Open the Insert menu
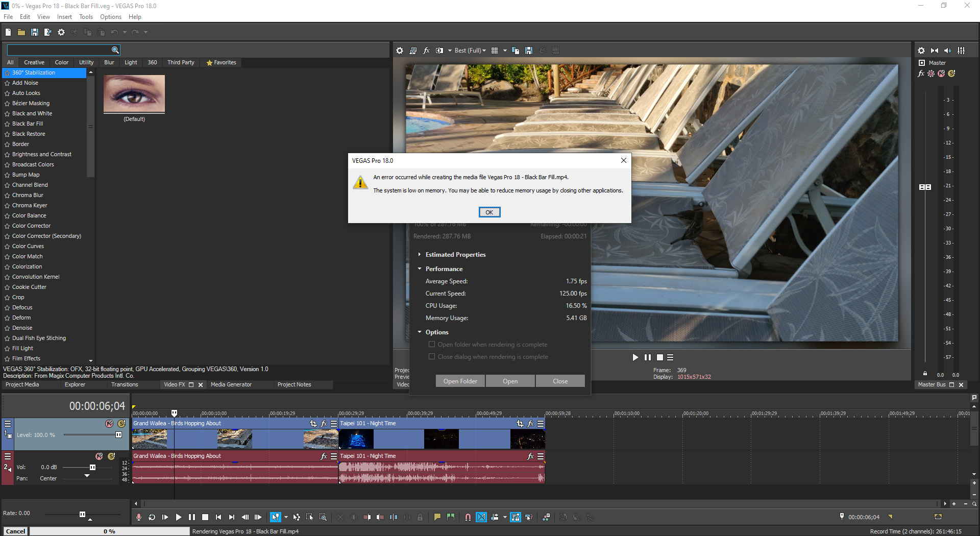The height and width of the screenshot is (536, 980). [x=64, y=17]
